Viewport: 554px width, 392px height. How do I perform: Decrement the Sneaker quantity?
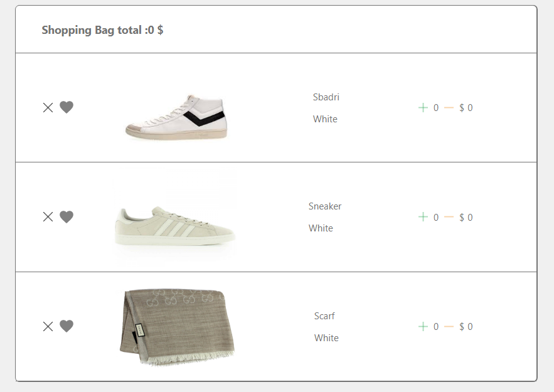[x=448, y=217]
